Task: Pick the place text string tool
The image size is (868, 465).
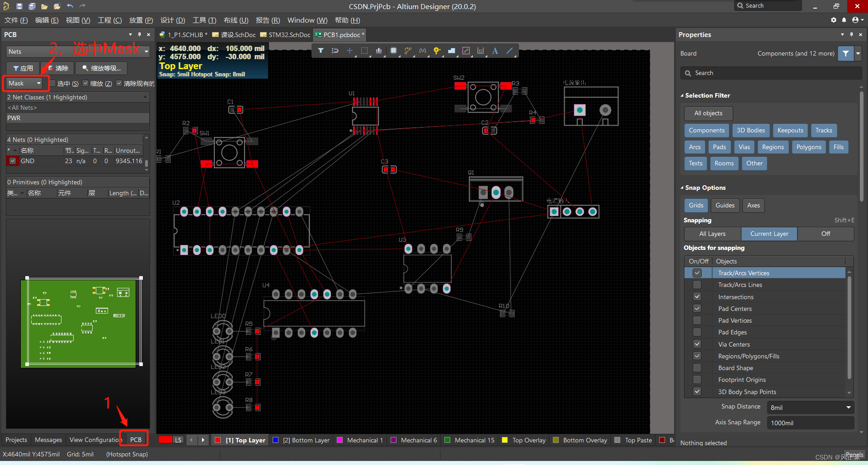Action: click(495, 51)
